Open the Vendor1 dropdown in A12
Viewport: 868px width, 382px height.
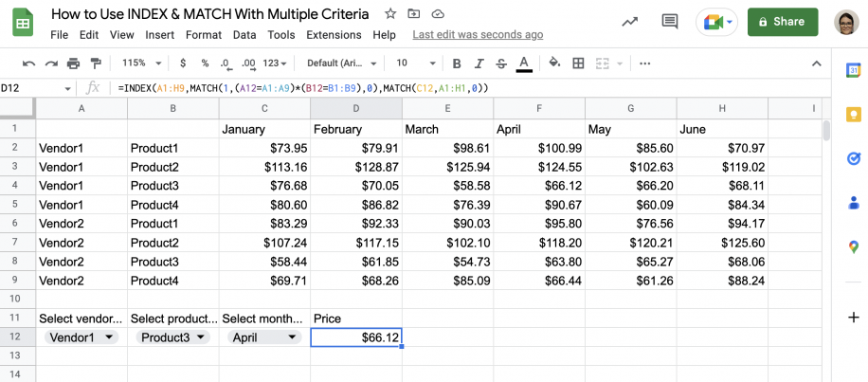point(81,337)
